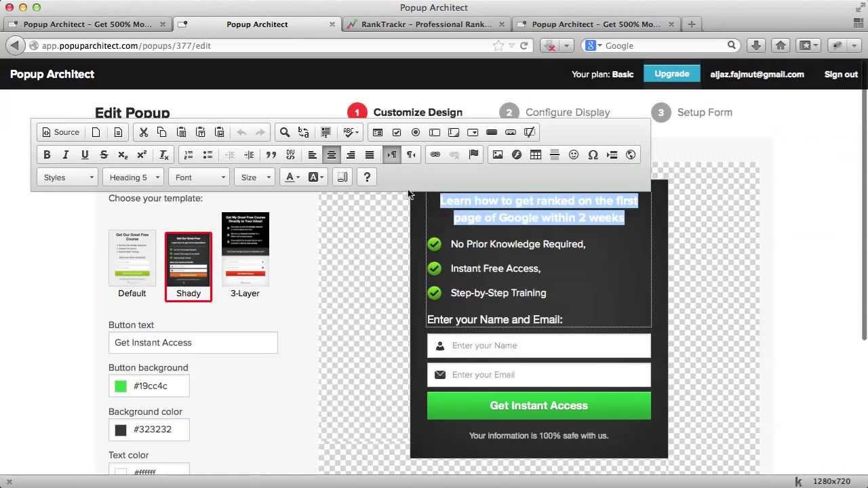
Task: Toggle Subscript formatting
Action: click(123, 155)
